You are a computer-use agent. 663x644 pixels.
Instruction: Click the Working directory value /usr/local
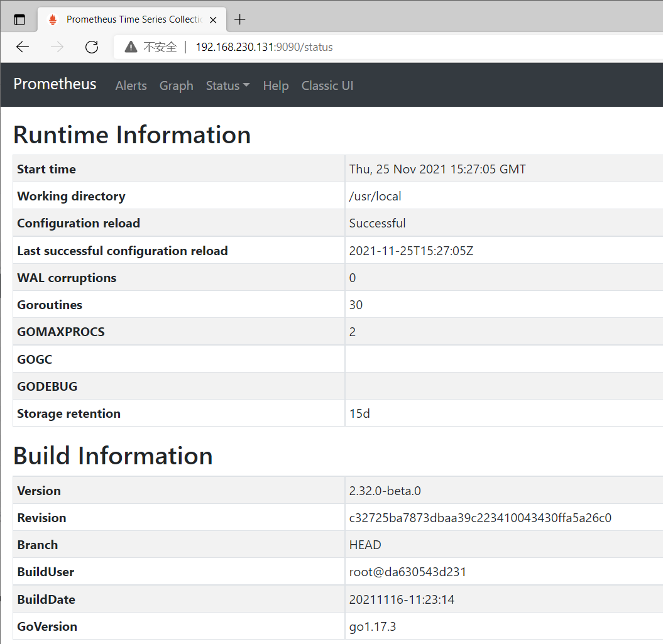[375, 196]
